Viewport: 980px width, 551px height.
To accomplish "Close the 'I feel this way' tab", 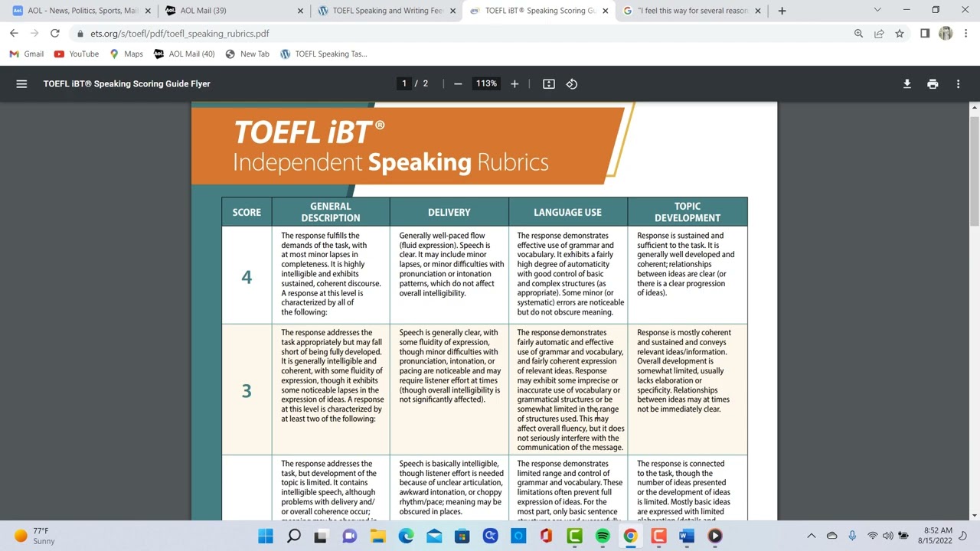I will 758,11.
